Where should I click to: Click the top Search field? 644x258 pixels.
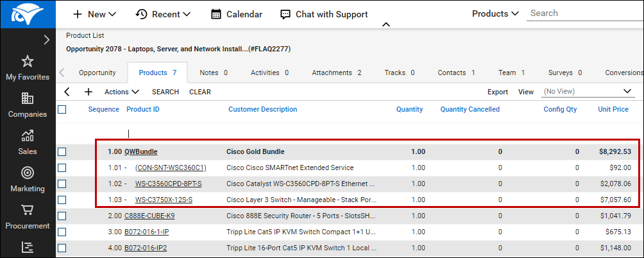pyautogui.click(x=585, y=13)
